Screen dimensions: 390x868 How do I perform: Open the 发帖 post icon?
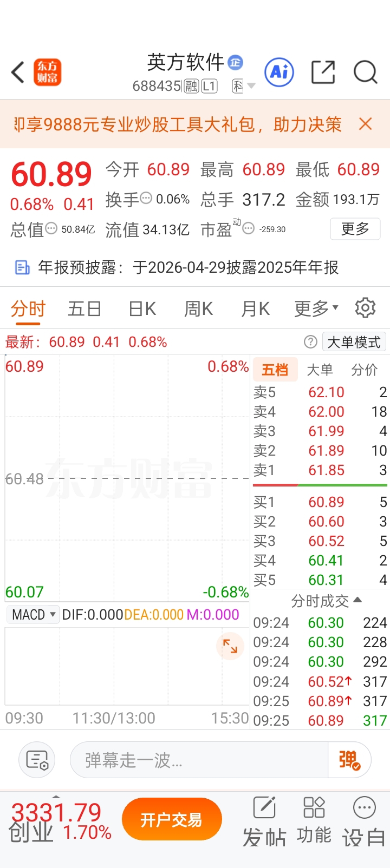264,821
